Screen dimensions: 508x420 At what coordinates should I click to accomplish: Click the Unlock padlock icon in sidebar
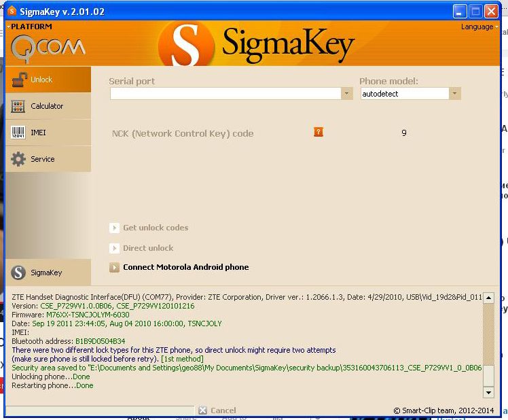pos(18,80)
